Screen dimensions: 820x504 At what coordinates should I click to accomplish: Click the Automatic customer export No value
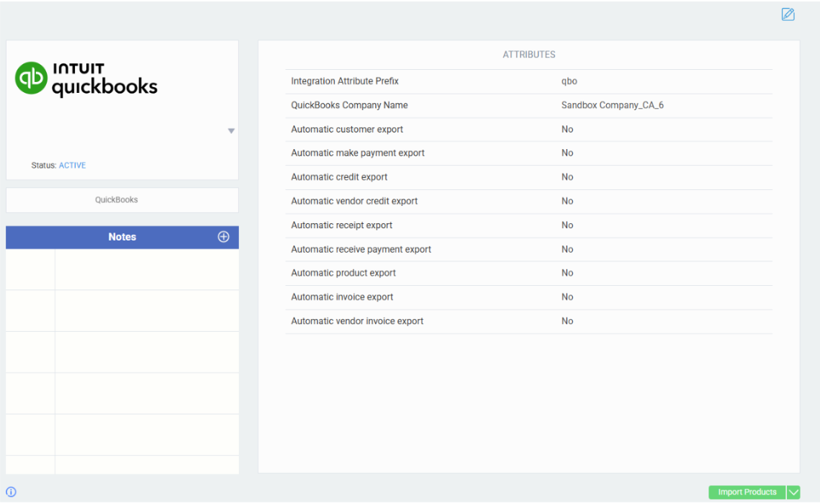coord(567,130)
